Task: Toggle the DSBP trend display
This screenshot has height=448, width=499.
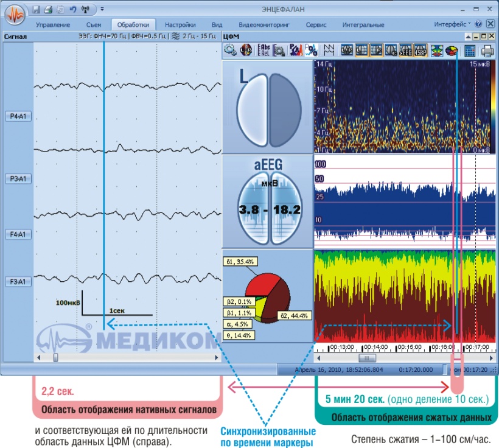Action: click(420, 50)
